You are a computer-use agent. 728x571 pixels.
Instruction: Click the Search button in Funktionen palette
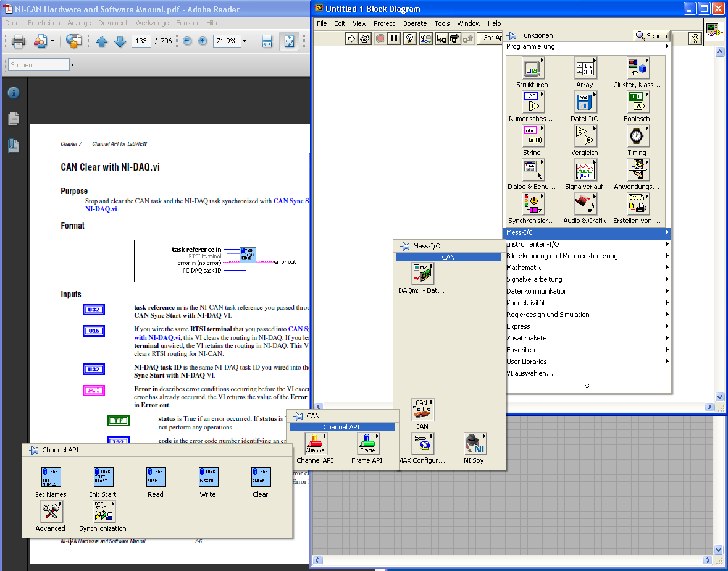(x=651, y=35)
